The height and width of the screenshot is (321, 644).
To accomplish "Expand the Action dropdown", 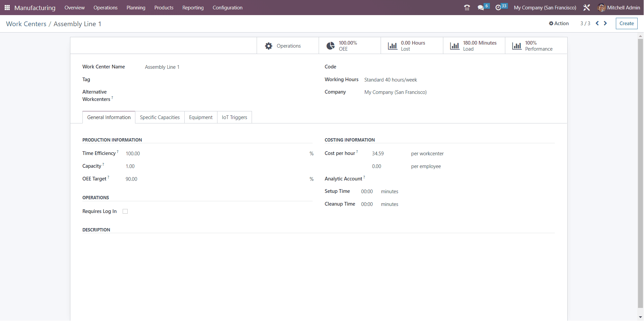I will point(559,23).
